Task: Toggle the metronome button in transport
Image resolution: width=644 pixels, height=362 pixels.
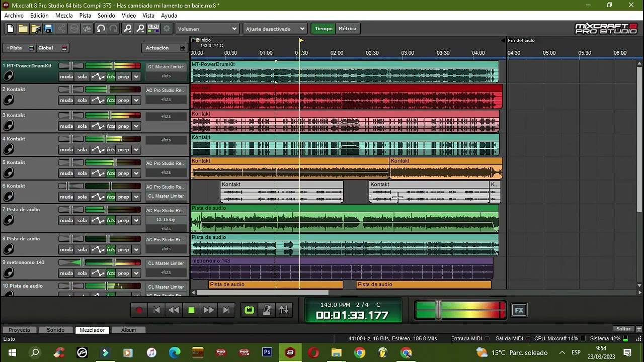Action: (x=267, y=310)
